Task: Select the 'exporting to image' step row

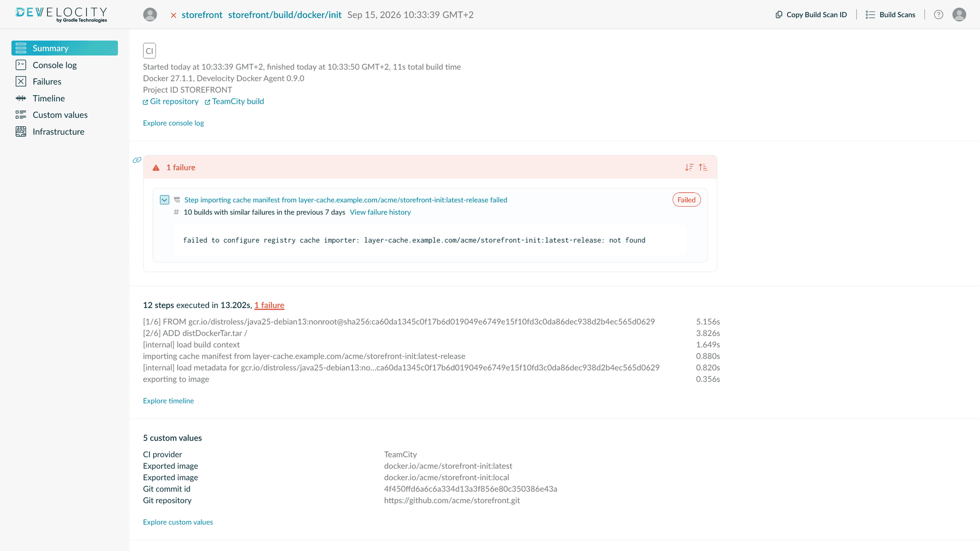Action: pyautogui.click(x=432, y=379)
